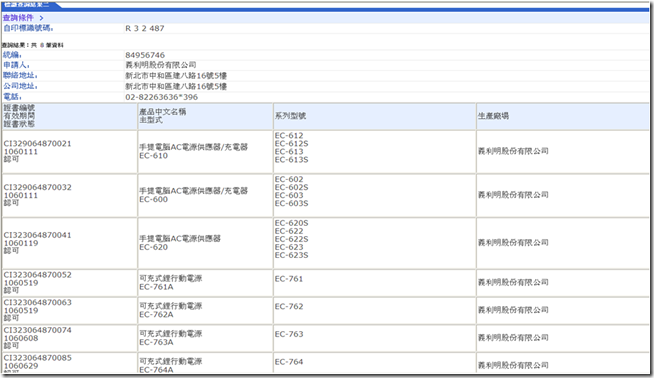654x378 pixels.
Task: Click main model EC-761A
Action: click(156, 287)
